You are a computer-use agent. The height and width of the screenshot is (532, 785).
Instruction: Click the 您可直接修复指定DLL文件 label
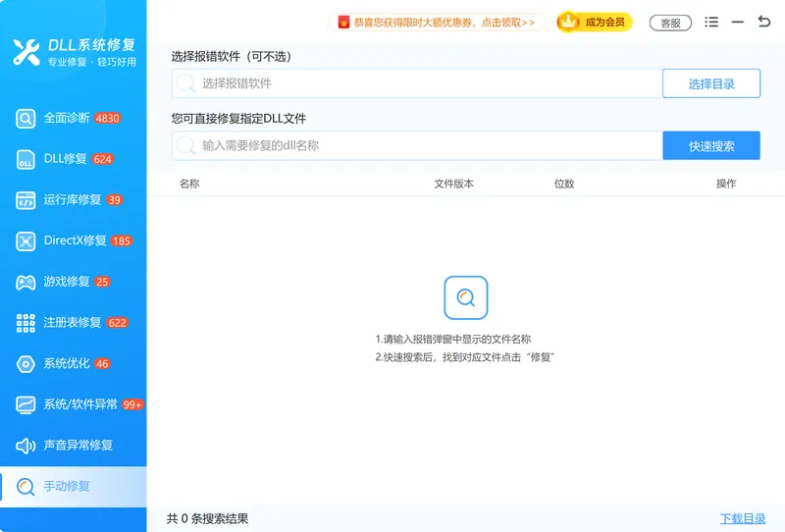coord(238,119)
